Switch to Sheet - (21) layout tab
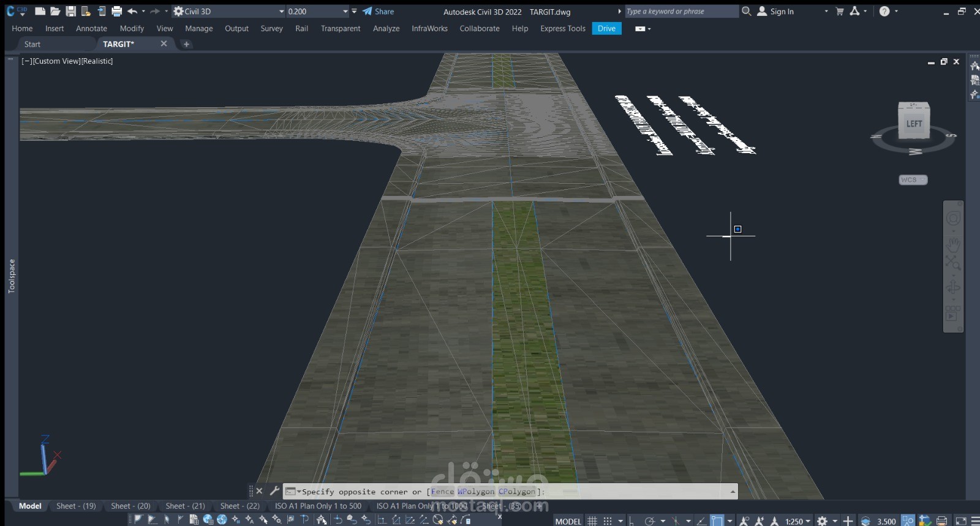This screenshot has width=980, height=526. (x=185, y=506)
